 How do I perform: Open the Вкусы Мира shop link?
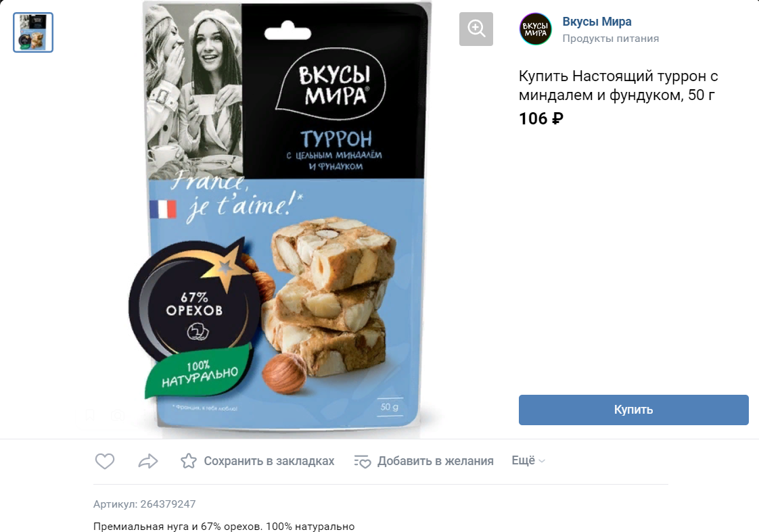point(597,22)
